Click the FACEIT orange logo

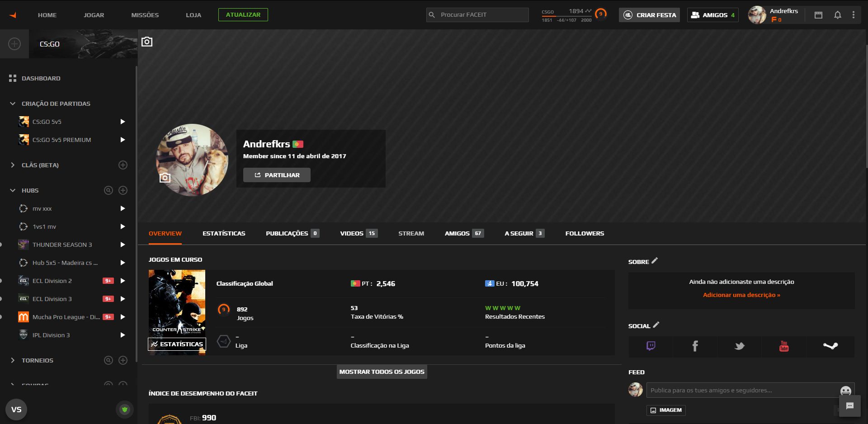point(13,15)
